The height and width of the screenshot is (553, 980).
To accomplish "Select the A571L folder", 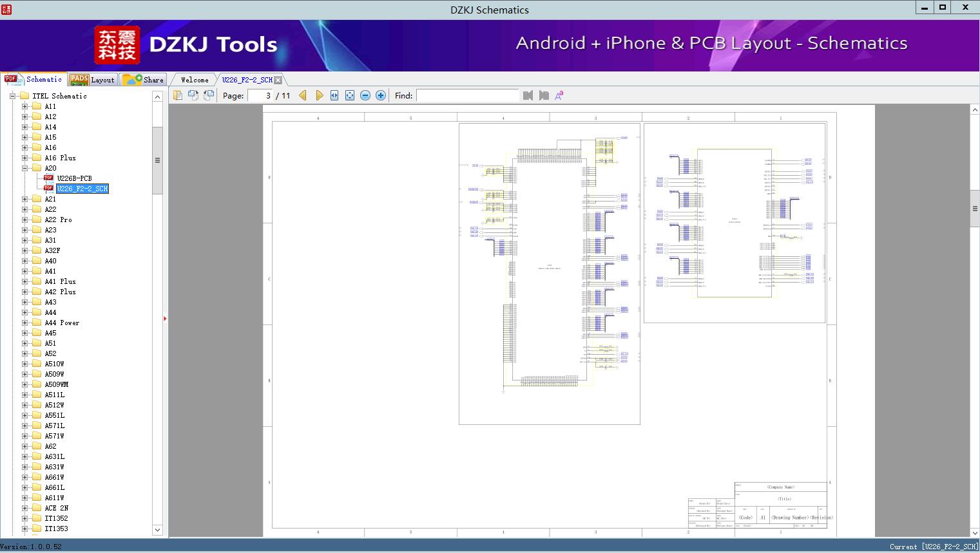I will coord(54,426).
